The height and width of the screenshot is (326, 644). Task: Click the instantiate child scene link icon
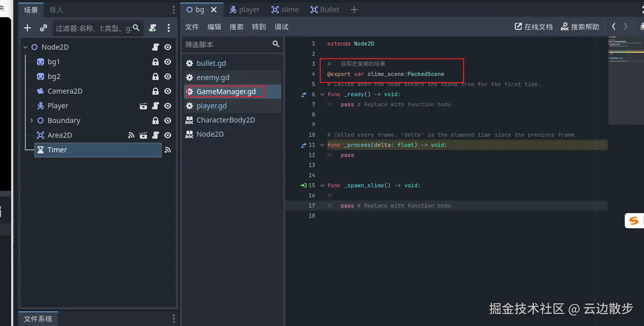[44, 28]
